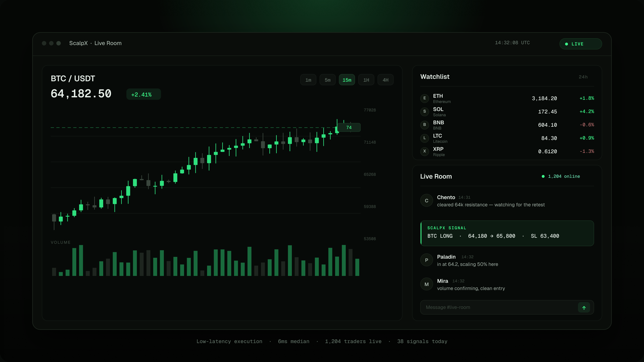
Task: Switch chart to 4H timeframe
Action: point(385,80)
